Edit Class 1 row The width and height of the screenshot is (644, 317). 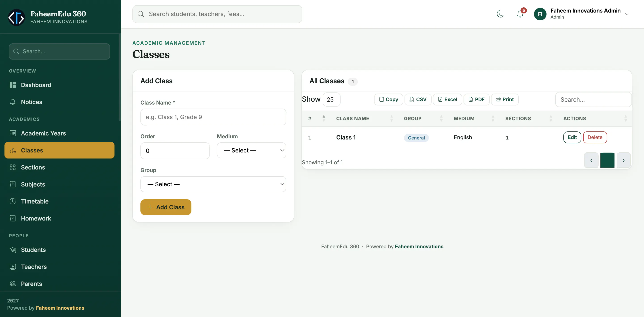(x=572, y=137)
